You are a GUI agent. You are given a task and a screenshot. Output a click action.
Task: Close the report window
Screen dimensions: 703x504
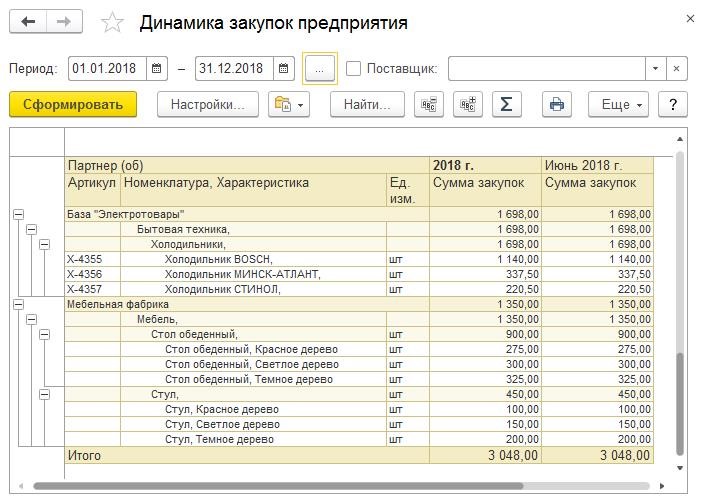pyautogui.click(x=690, y=19)
